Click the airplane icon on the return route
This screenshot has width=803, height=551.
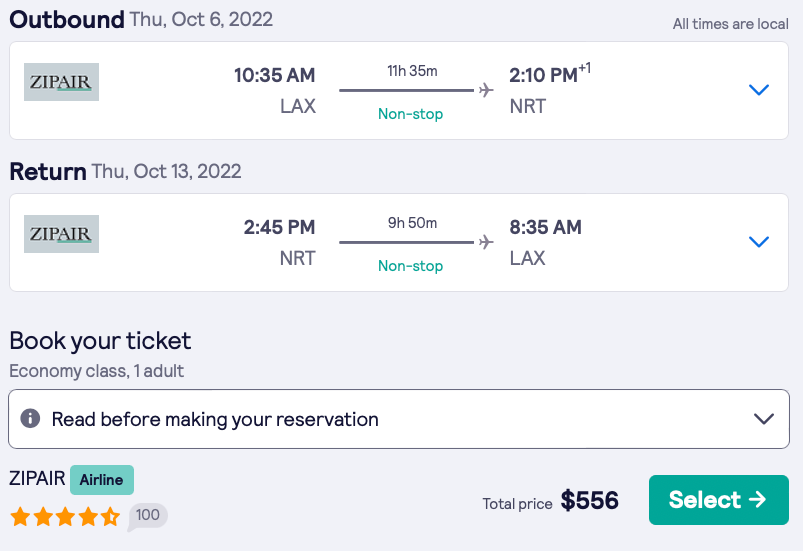[486, 242]
